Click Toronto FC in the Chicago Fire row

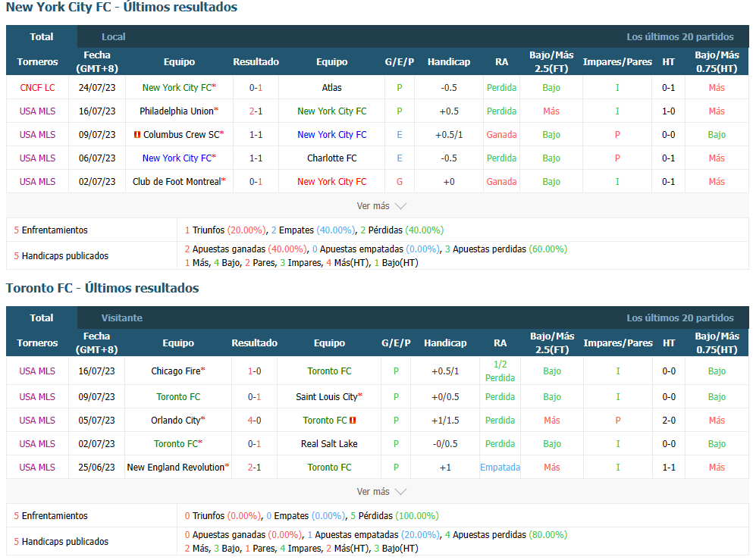tap(329, 371)
